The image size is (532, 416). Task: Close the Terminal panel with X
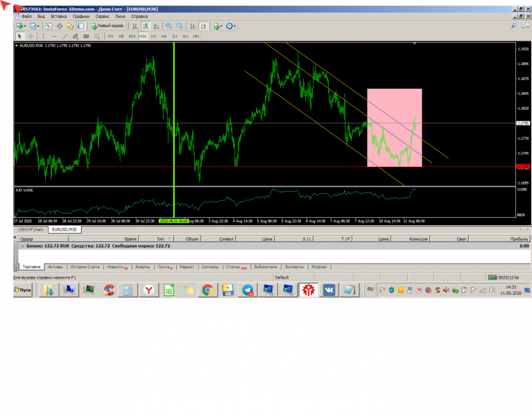pyautogui.click(x=15, y=237)
